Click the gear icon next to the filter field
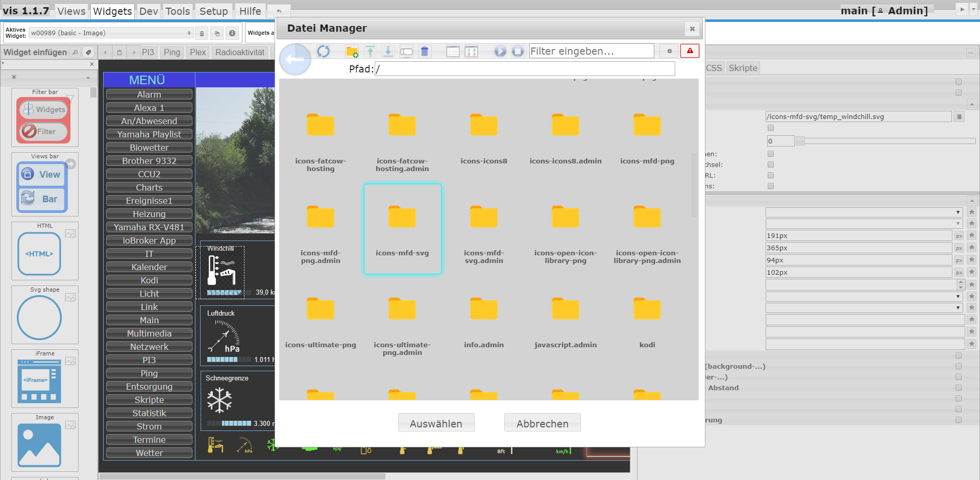 point(669,51)
